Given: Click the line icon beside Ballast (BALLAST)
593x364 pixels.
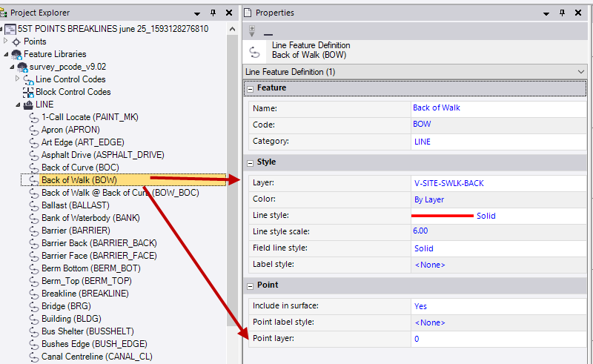Looking at the screenshot, I should tap(34, 206).
